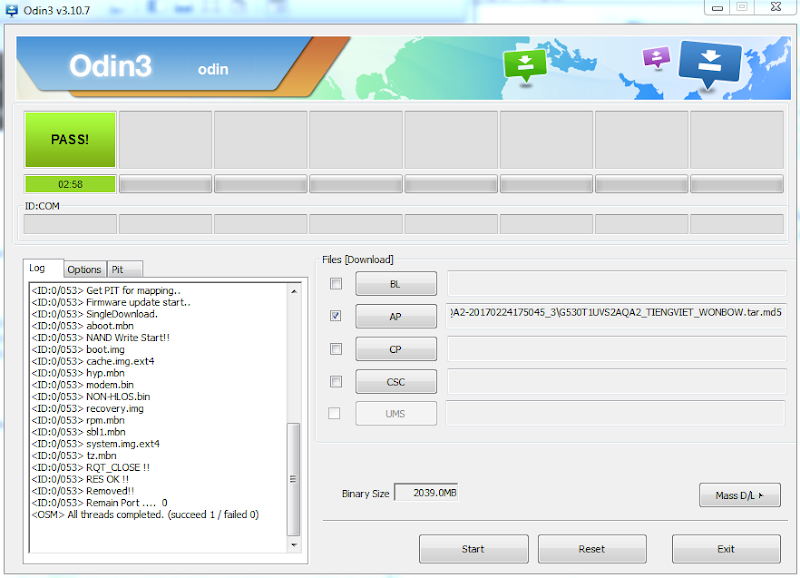This screenshot has height=578, width=800.
Task: Select log line 'recovery.img'
Action: pyautogui.click(x=88, y=409)
